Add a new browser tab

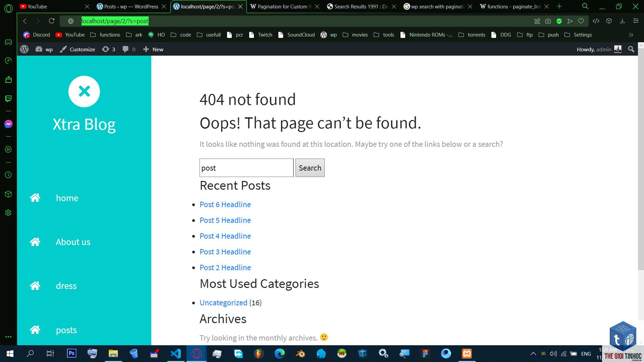click(x=559, y=6)
